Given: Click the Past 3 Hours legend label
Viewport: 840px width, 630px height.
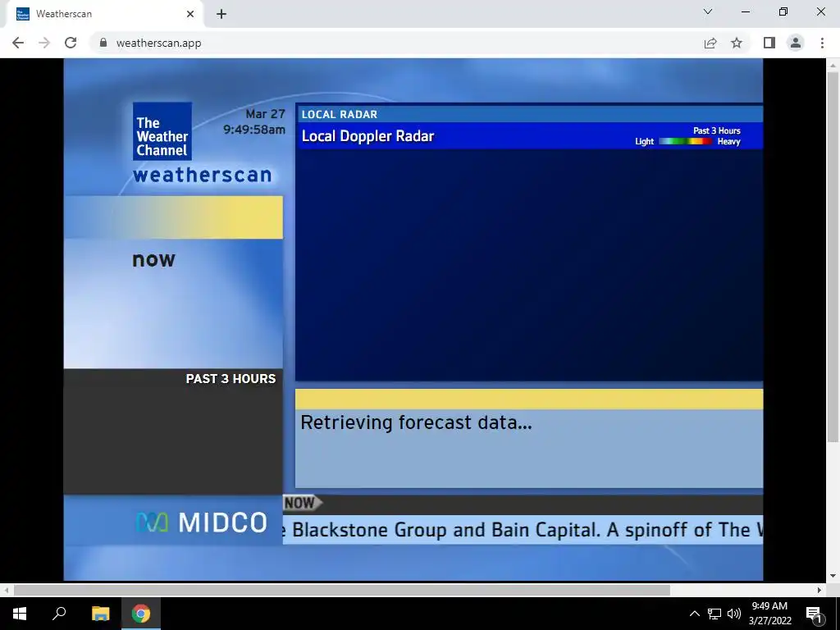Looking at the screenshot, I should [x=717, y=130].
